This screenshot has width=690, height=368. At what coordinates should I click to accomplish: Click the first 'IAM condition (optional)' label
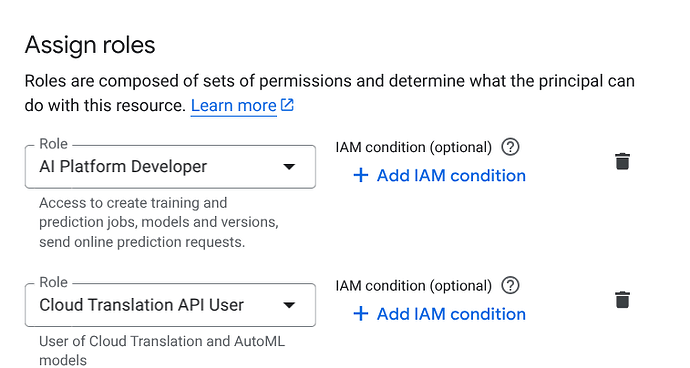pos(414,147)
